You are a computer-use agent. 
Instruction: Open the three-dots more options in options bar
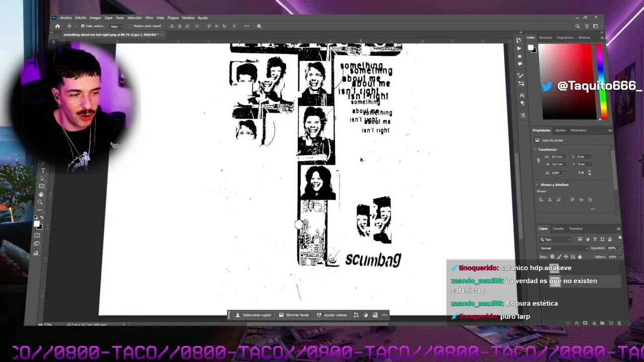point(247,26)
